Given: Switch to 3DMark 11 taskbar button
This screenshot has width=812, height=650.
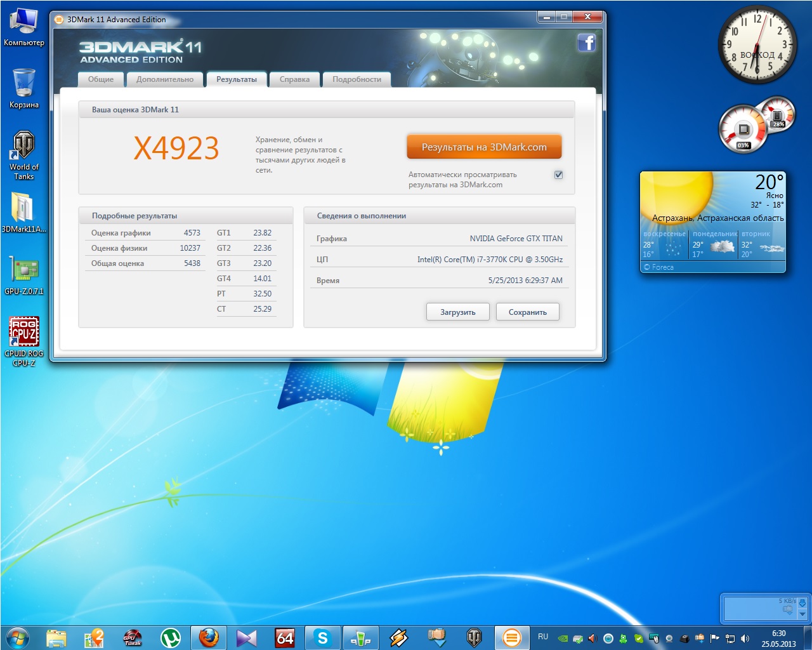Looking at the screenshot, I should [512, 637].
